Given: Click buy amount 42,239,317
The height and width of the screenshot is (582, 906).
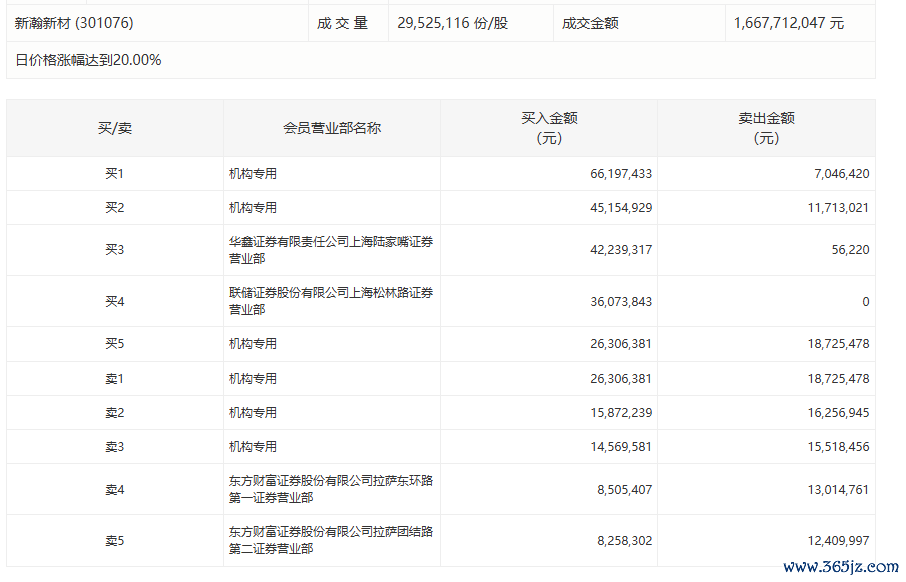Looking at the screenshot, I should tap(621, 250).
